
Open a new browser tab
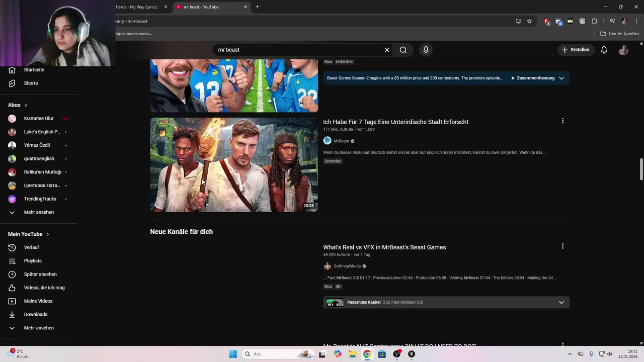258,7
